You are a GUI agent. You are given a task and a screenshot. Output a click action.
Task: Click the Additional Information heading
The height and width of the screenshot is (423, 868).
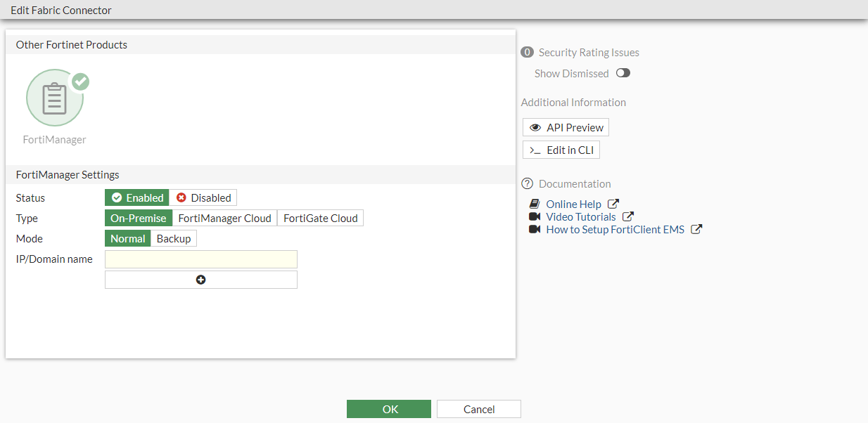coord(573,103)
